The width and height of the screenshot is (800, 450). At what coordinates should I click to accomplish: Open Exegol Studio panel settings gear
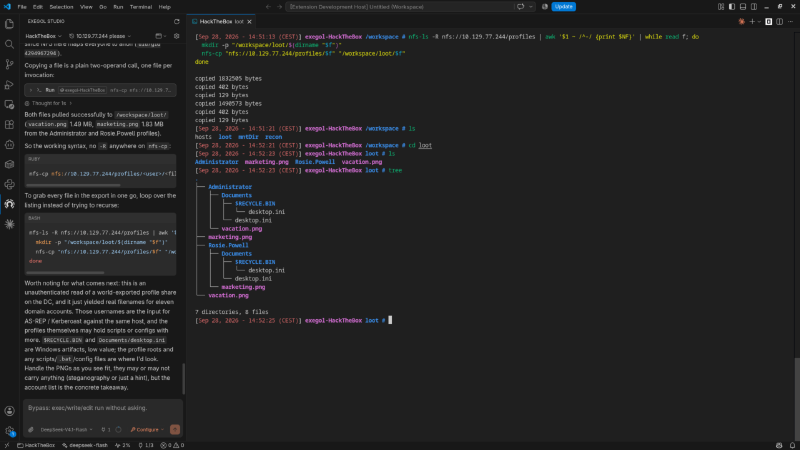177,36
